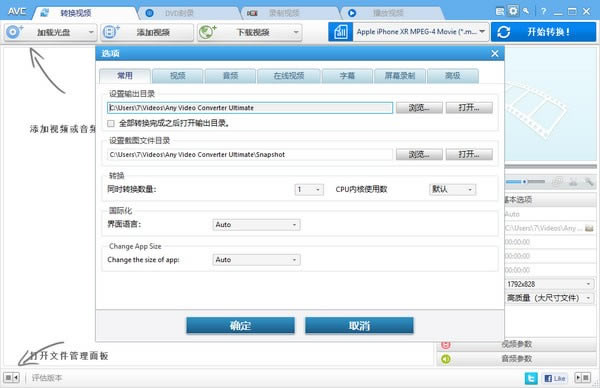Expand the 基本选项 panel header
This screenshot has height=388, width=600.
550,199
